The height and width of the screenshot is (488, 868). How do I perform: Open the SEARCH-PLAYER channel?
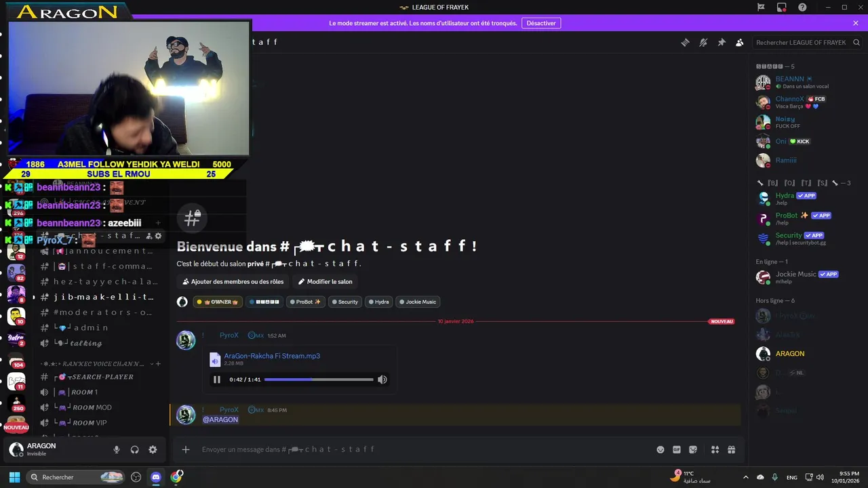[x=100, y=377]
